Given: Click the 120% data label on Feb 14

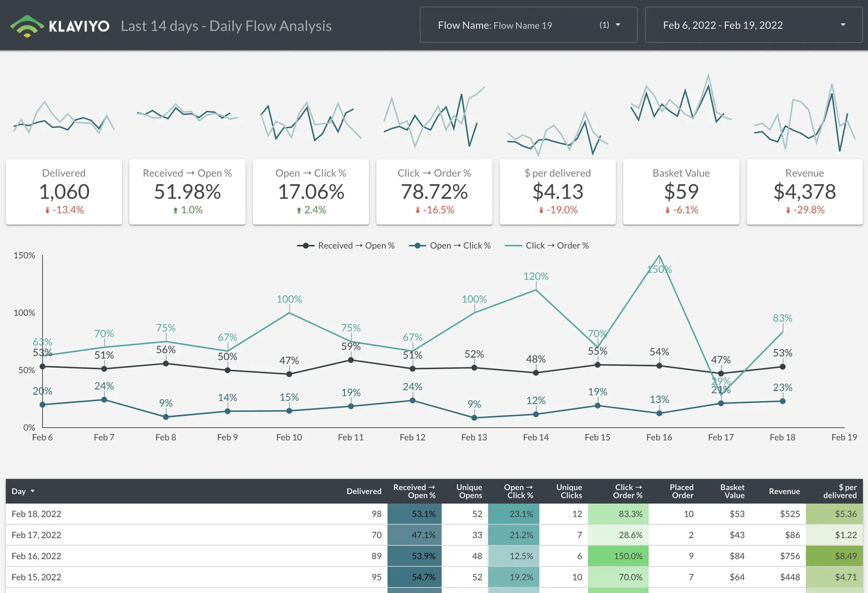Looking at the screenshot, I should click(x=536, y=276).
